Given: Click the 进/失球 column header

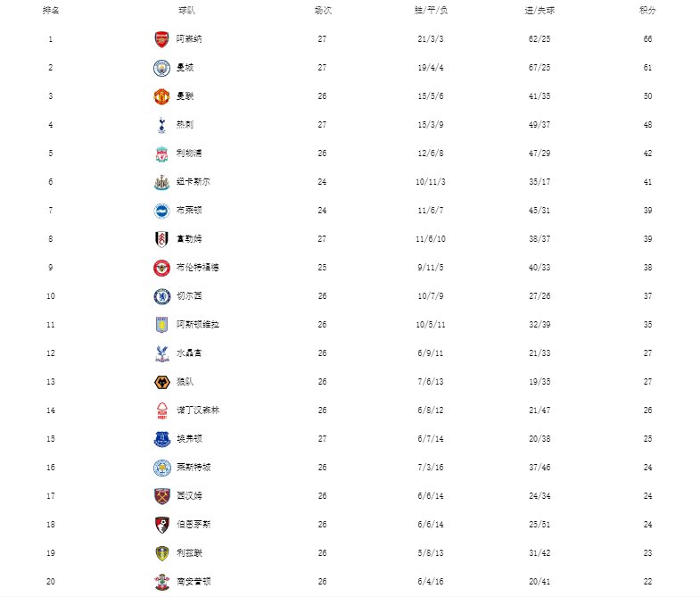Looking at the screenshot, I should [x=539, y=11].
